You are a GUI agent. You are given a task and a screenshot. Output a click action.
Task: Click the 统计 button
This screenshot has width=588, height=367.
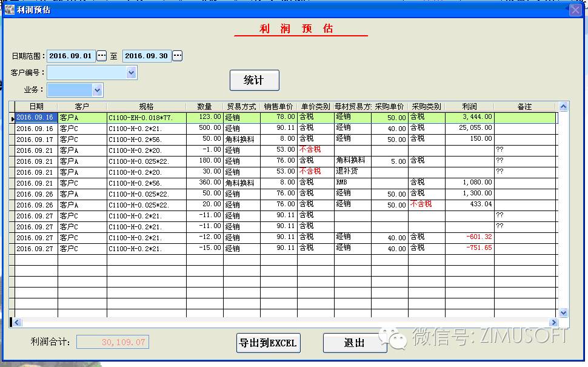254,80
